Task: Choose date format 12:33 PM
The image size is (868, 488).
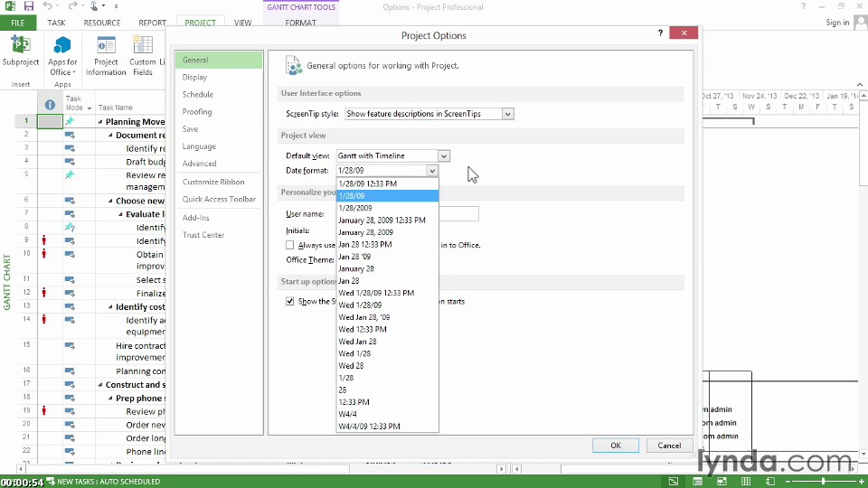Action: tap(388, 402)
